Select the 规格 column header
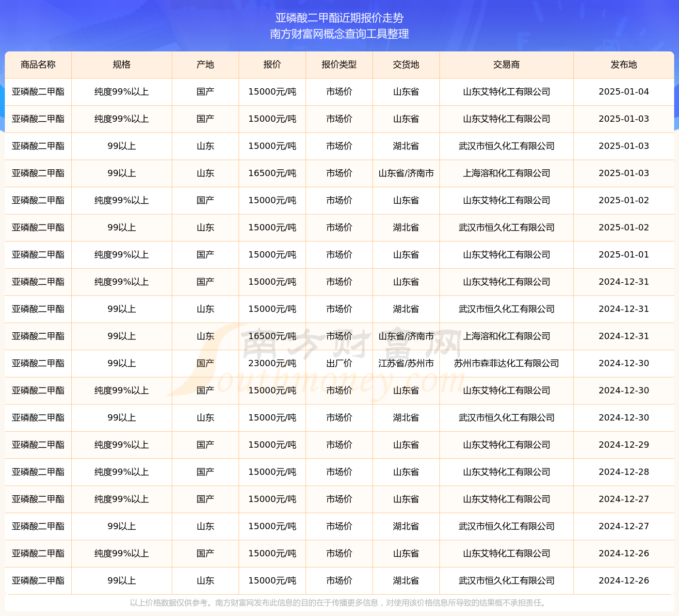Image resolution: width=679 pixels, height=616 pixels. [x=122, y=65]
